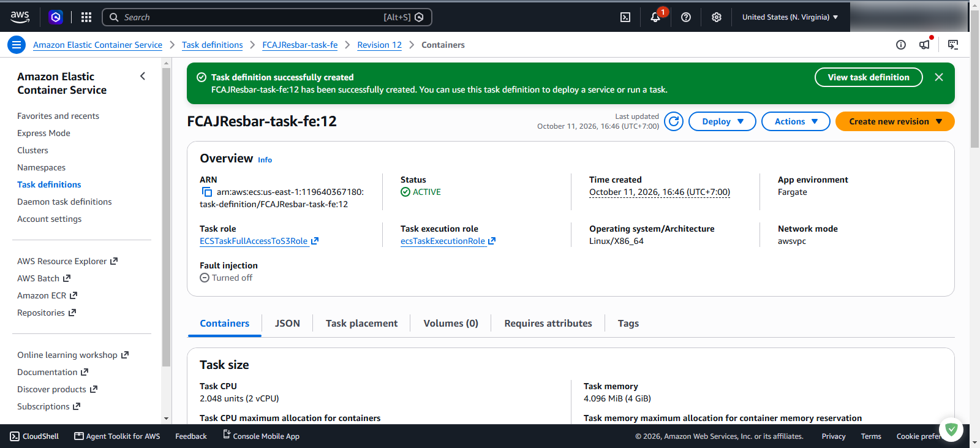980x448 pixels.
Task: Open the Deploy dropdown
Action: coord(722,121)
